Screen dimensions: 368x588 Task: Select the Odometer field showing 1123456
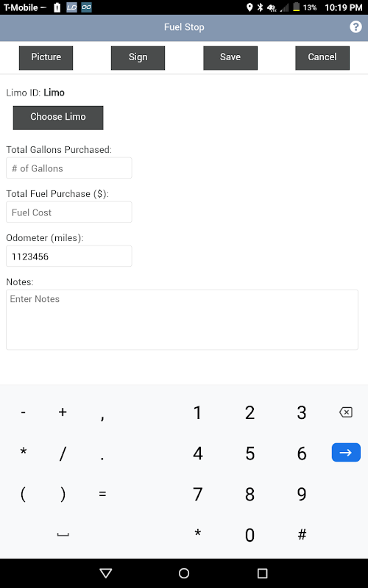pyautogui.click(x=69, y=256)
